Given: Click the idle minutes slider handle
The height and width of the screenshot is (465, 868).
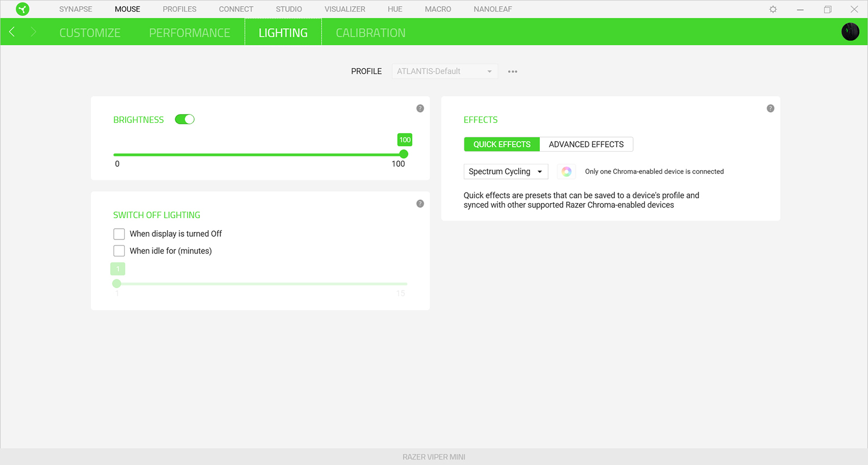Looking at the screenshot, I should click(117, 283).
